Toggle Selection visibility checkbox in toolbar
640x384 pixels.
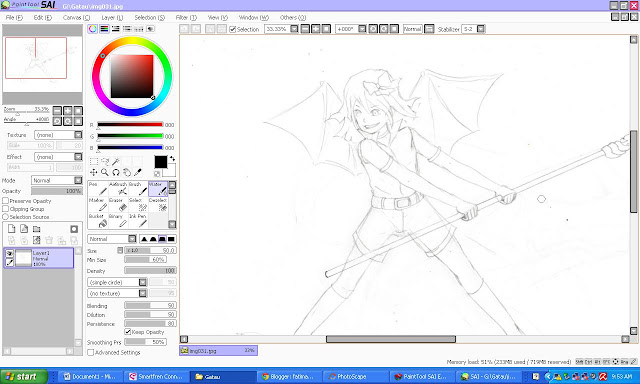point(233,29)
